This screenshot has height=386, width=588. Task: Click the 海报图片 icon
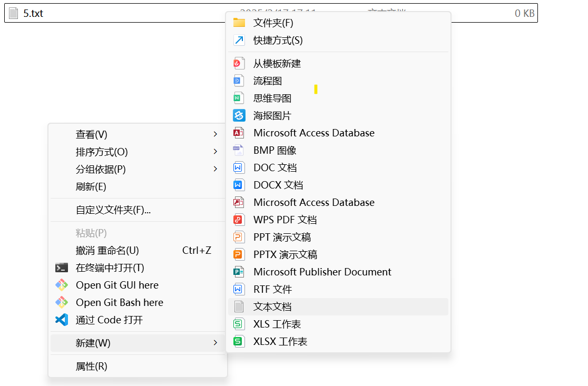pyautogui.click(x=239, y=116)
